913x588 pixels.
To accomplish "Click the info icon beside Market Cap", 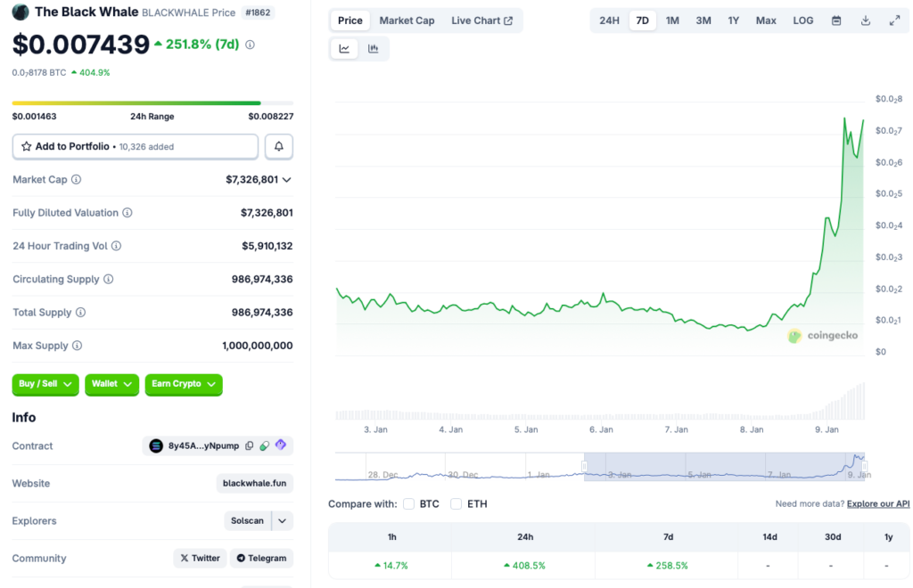I will point(76,180).
